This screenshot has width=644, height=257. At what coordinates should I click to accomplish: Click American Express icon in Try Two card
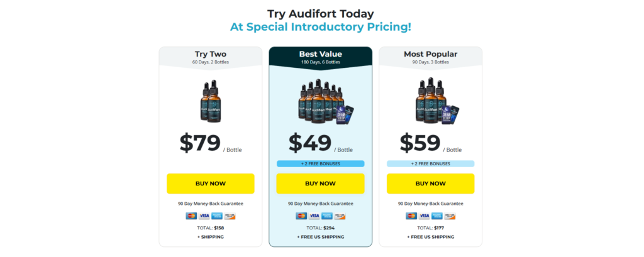(216, 216)
